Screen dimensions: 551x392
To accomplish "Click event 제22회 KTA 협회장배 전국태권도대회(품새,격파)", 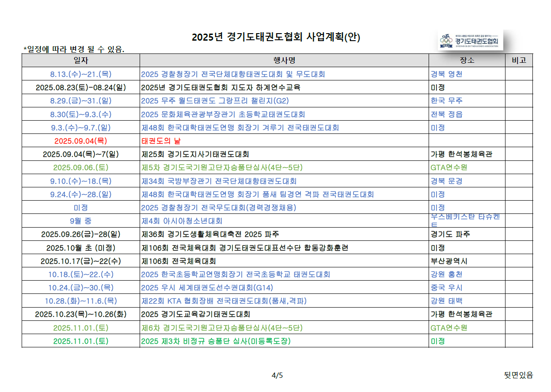I will point(224,301).
